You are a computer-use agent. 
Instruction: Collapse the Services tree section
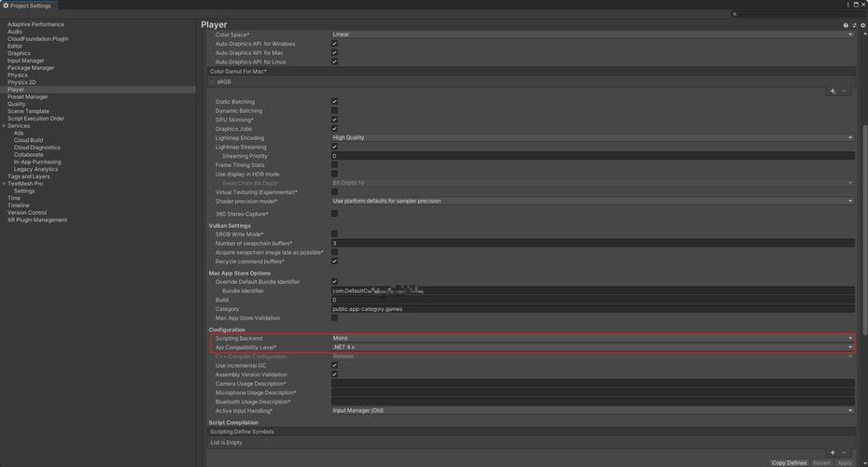click(x=4, y=126)
